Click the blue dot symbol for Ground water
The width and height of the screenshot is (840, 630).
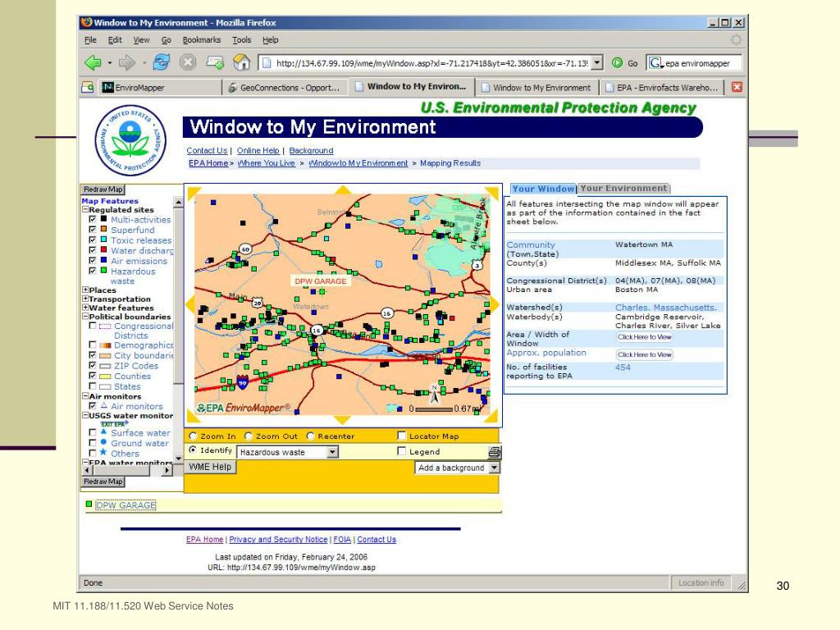tap(103, 442)
